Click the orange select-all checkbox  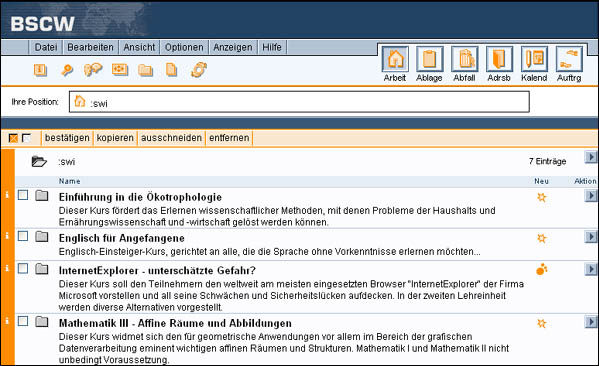[x=13, y=138]
